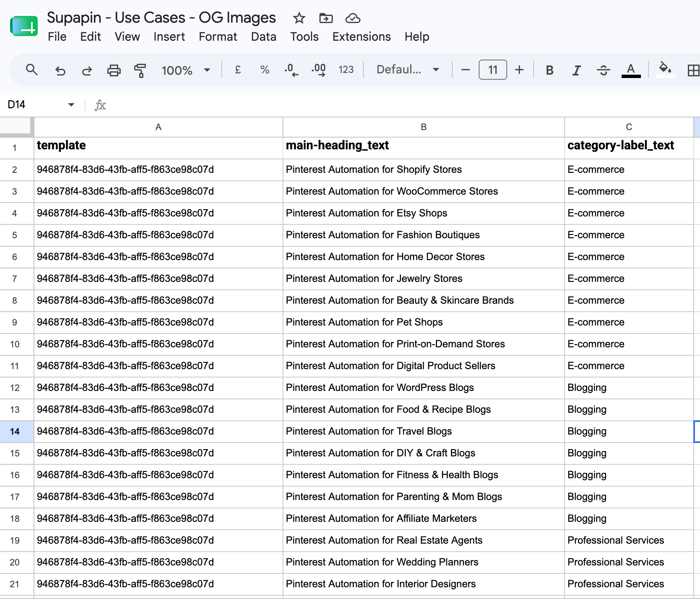Decrease font size with minus button
Viewport: 700px width, 599px height.
tap(465, 70)
